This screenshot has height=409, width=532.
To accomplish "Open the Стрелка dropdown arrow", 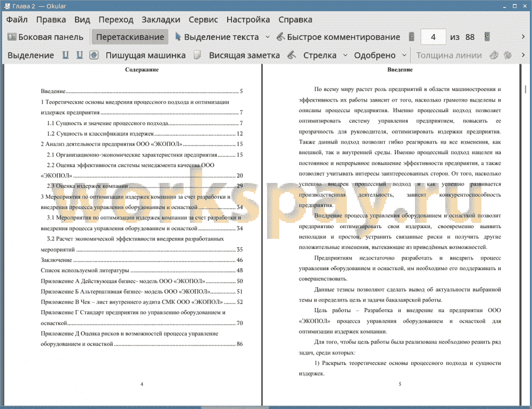I will (345, 55).
